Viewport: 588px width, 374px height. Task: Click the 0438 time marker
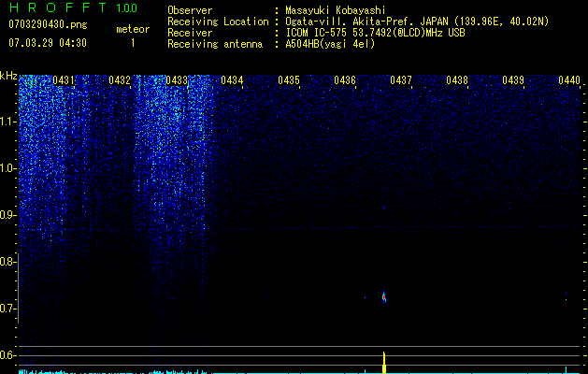click(x=457, y=80)
